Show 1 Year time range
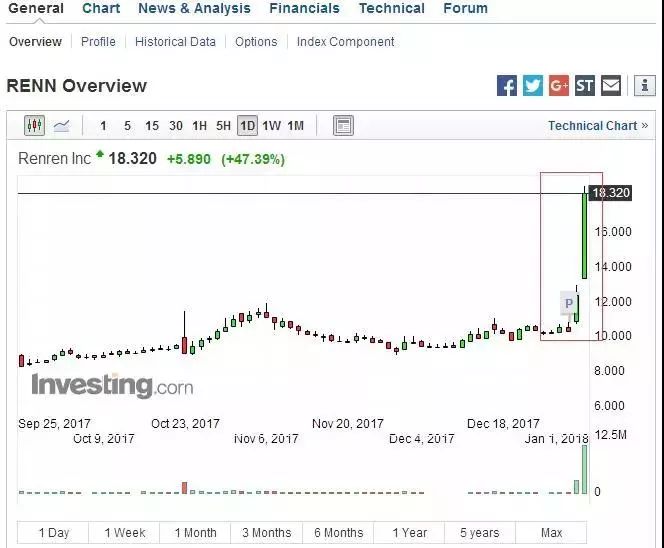 pos(409,533)
